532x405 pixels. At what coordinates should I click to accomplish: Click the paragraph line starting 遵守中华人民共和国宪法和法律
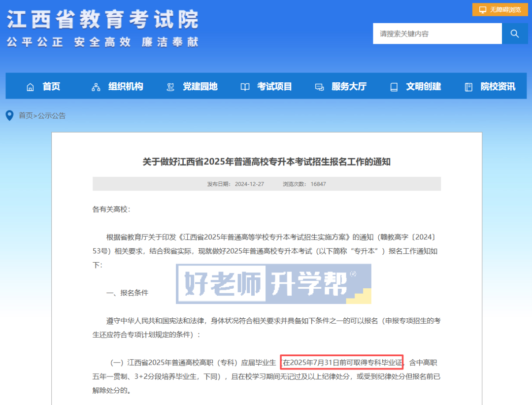click(x=273, y=321)
